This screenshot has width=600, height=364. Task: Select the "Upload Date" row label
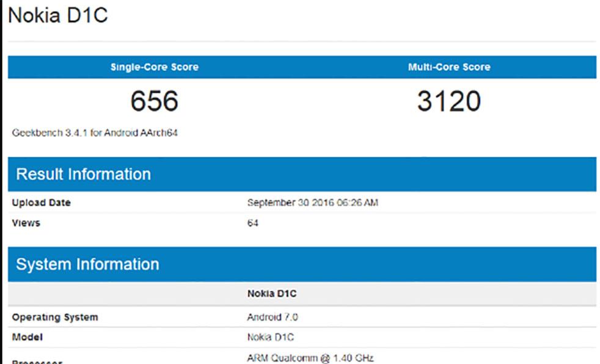[x=42, y=203]
